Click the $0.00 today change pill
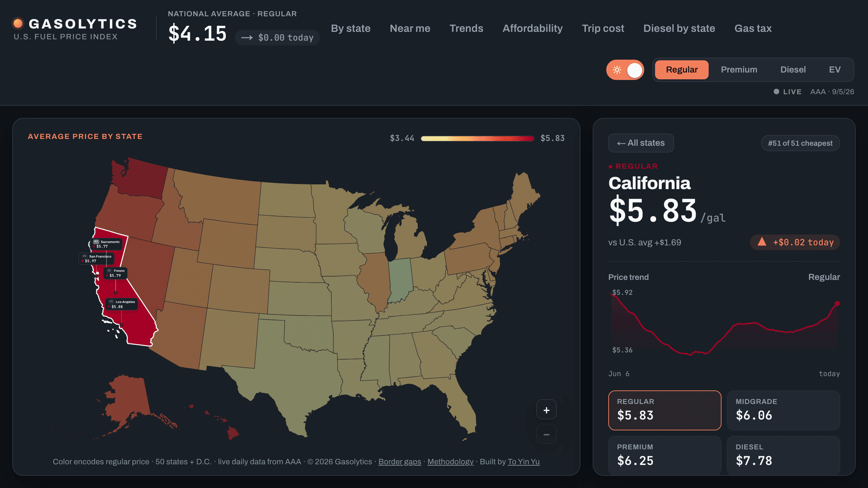The width and height of the screenshot is (868, 488). point(277,38)
